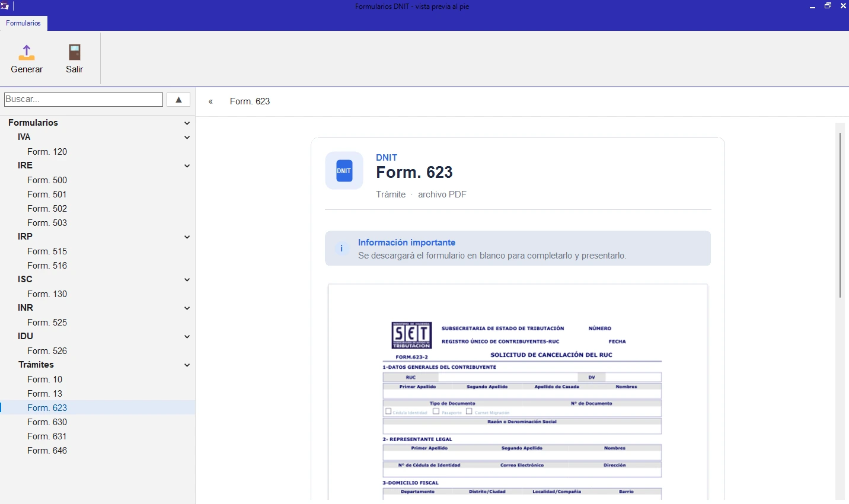
Task: Click the ISC category label
Action: pos(25,279)
